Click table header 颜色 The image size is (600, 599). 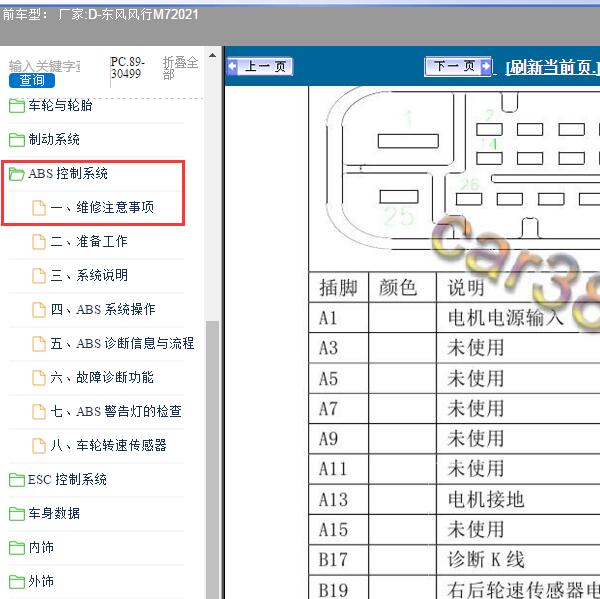[403, 287]
